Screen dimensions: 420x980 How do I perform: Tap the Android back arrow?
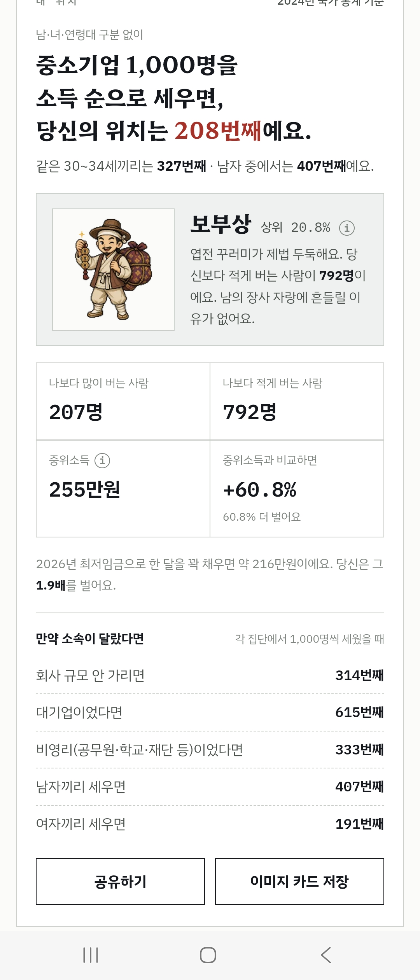coord(326,955)
